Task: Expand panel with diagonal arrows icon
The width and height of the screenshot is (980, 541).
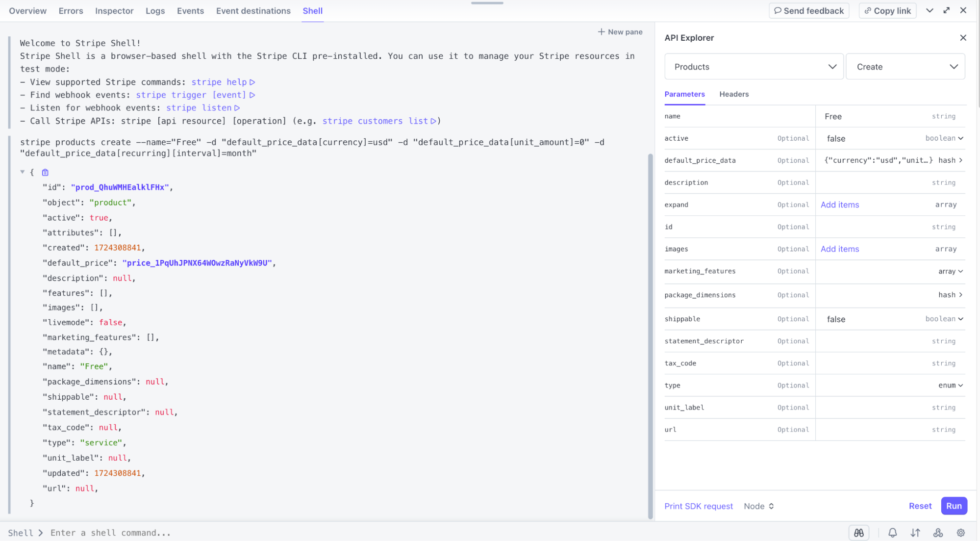Action: pos(946,10)
